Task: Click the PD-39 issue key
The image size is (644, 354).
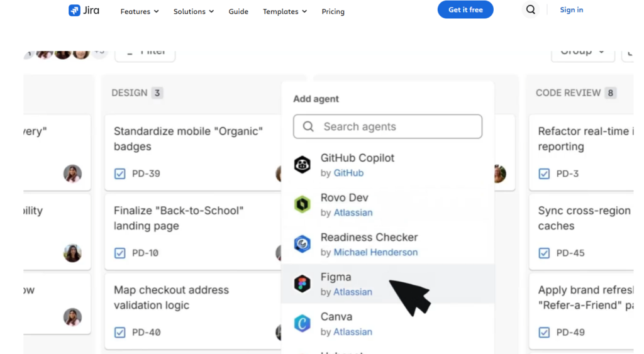Action: point(146,174)
